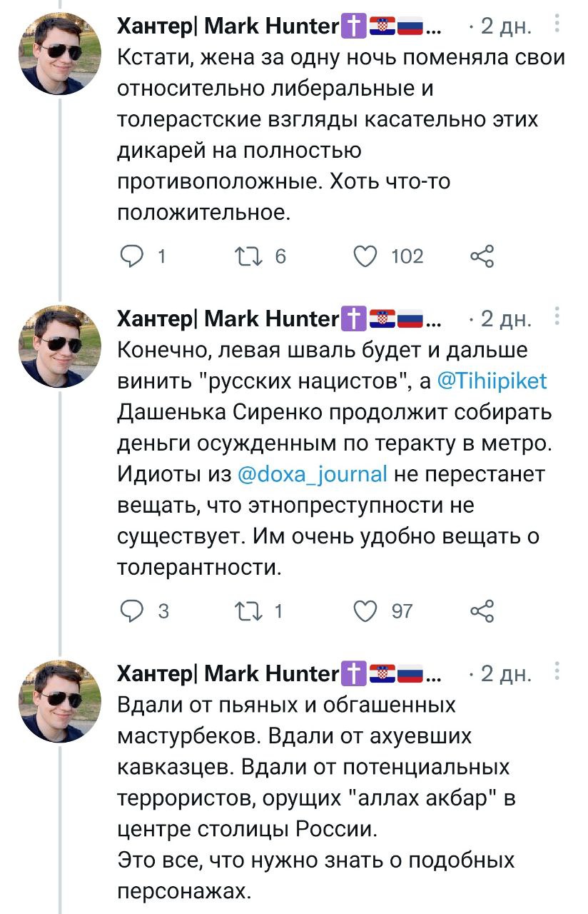This screenshot has width=588, height=914.
Task: Share the first tweet with 102 likes
Action: coord(482,256)
